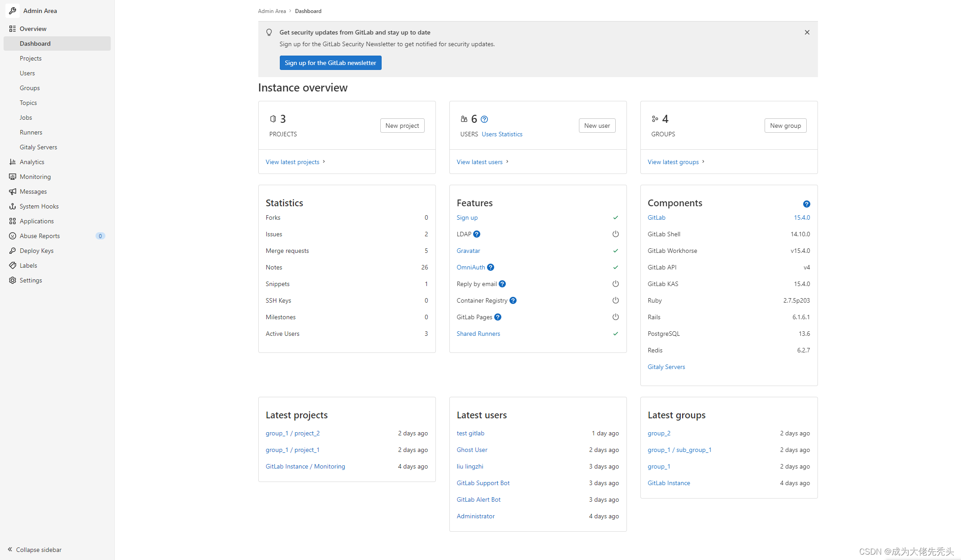Click the Analytics chart icon
Viewport: 961px width, 560px height.
(x=13, y=162)
